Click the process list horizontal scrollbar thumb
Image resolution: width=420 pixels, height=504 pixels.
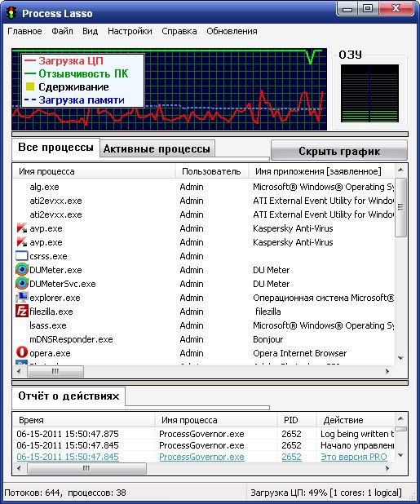click(x=55, y=372)
